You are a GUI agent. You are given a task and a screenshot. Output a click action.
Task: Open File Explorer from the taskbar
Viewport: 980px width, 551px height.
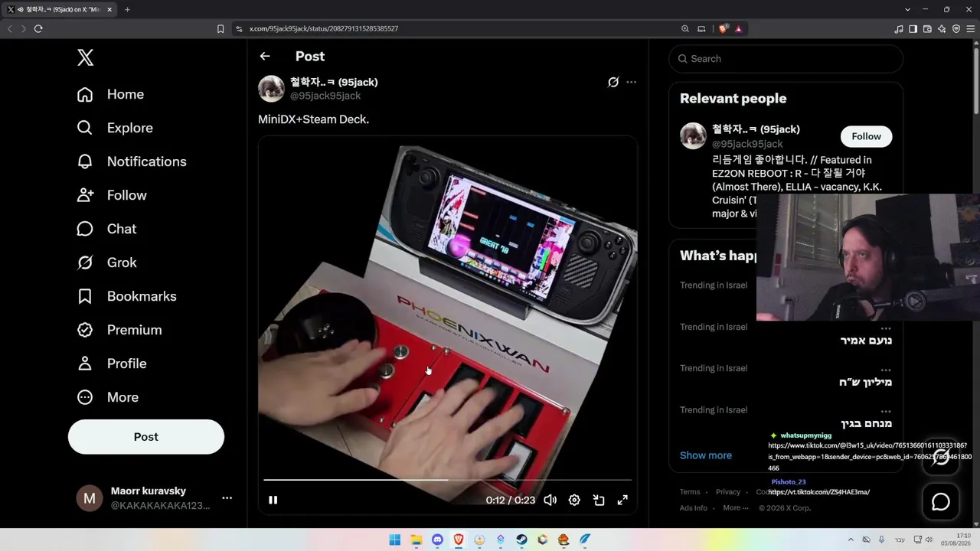click(x=416, y=540)
